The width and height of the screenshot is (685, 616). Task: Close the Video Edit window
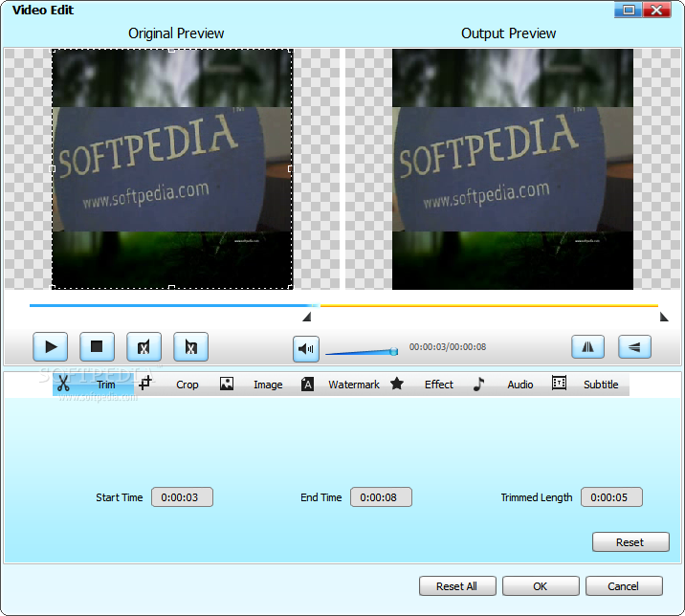[x=656, y=11]
